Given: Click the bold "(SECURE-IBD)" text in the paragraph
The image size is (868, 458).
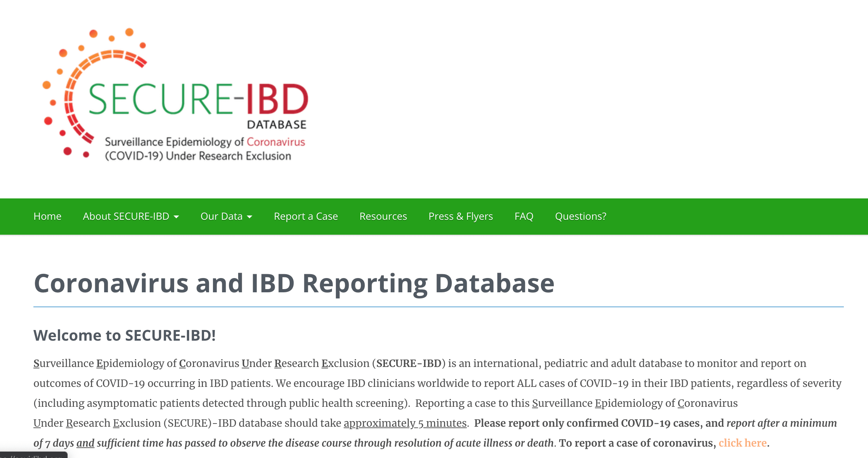Looking at the screenshot, I should coord(408,363).
